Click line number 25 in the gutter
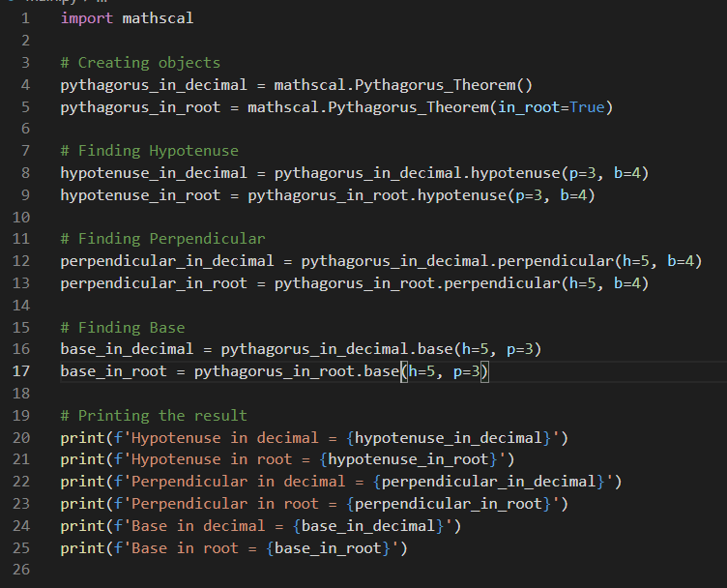The width and height of the screenshot is (727, 588). [21, 548]
